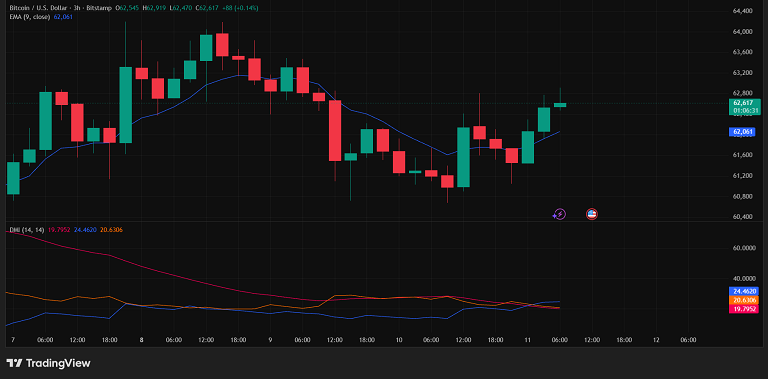Click the US flag economic event icon
The width and height of the screenshot is (768, 379).
pyautogui.click(x=592, y=214)
